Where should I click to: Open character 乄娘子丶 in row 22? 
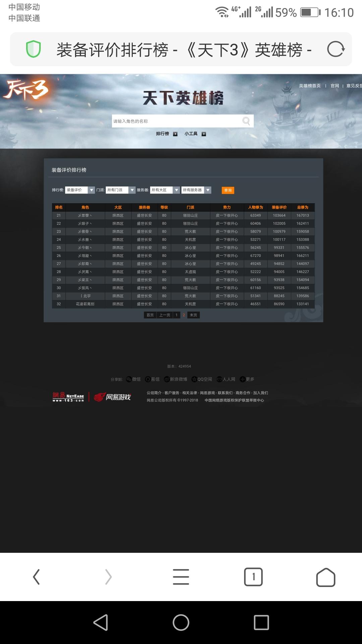85,223
